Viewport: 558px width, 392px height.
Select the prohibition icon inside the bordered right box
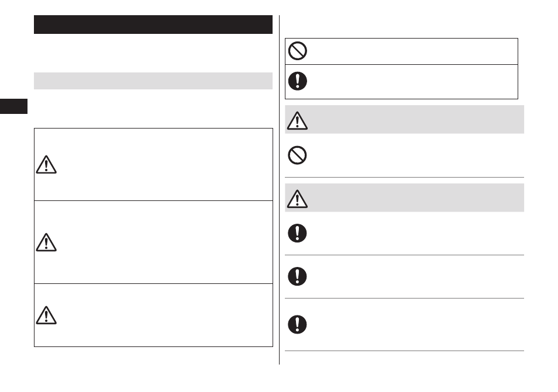(298, 51)
